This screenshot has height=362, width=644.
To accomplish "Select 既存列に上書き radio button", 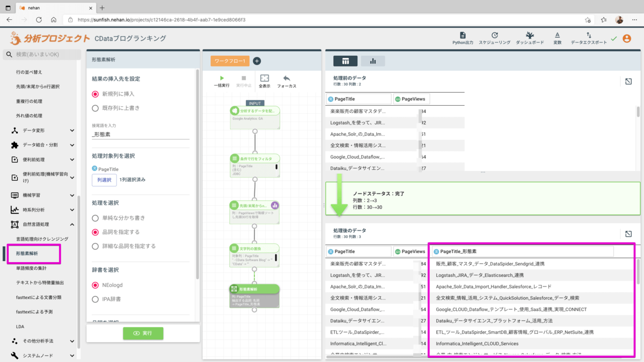I will click(96, 108).
